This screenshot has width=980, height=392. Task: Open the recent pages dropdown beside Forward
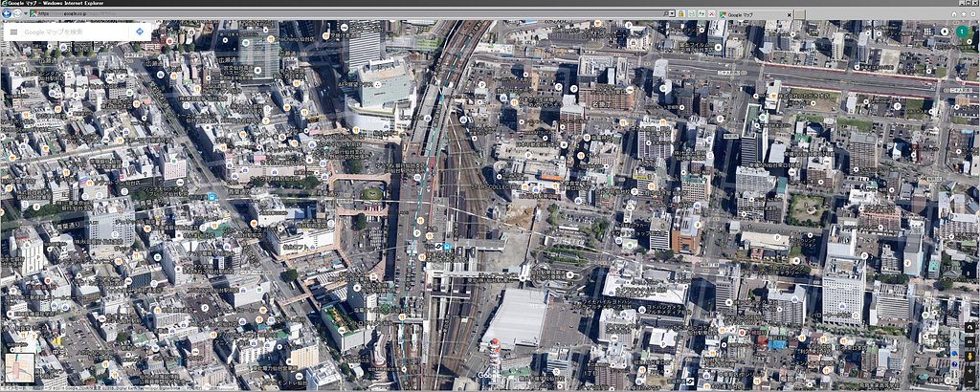pyautogui.click(x=24, y=13)
